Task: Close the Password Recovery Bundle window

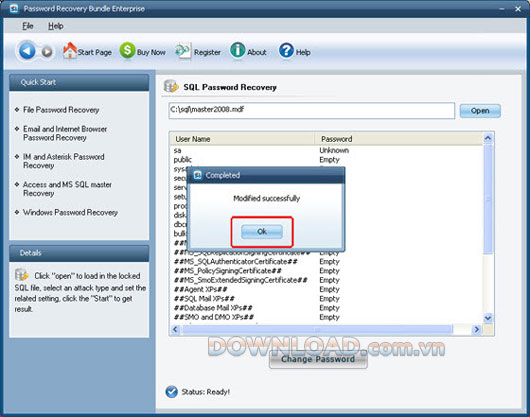Action: (518, 9)
